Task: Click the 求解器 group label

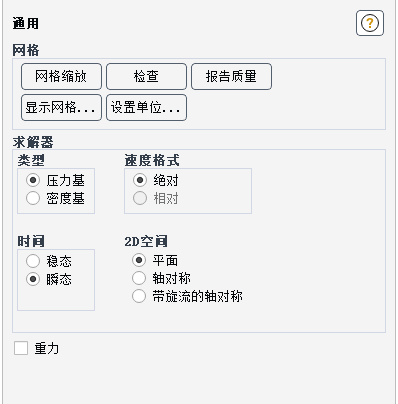Action: 33,142
